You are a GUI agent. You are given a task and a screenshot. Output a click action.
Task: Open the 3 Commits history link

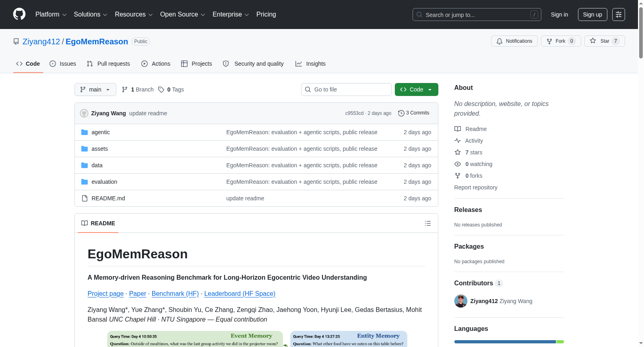pos(414,113)
